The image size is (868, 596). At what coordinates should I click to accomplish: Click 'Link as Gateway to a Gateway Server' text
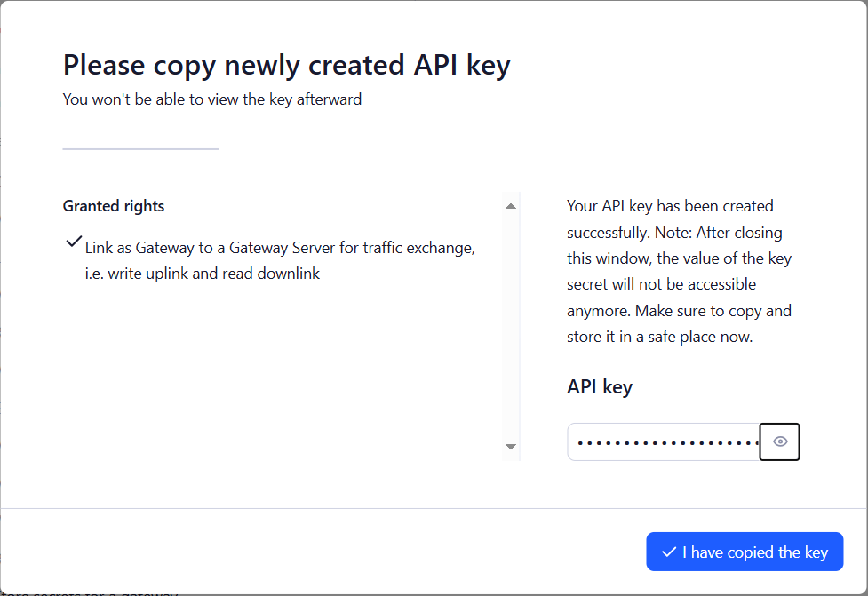[211, 247]
